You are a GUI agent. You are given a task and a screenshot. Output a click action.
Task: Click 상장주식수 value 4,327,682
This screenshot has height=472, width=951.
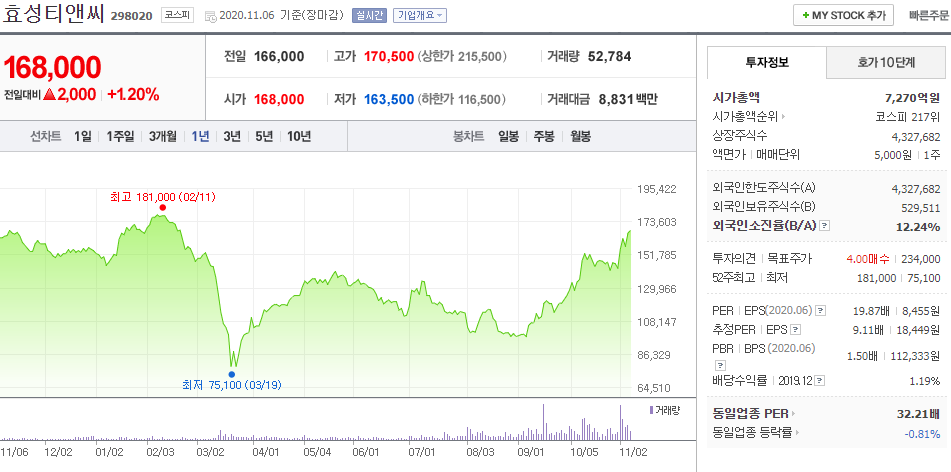916,137
